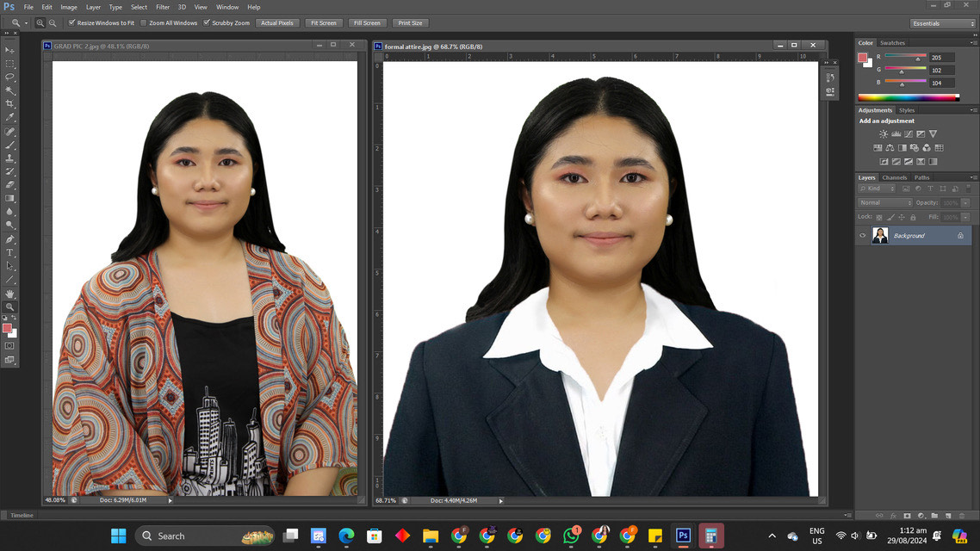Click the Background layer thumbnail

pos(880,234)
